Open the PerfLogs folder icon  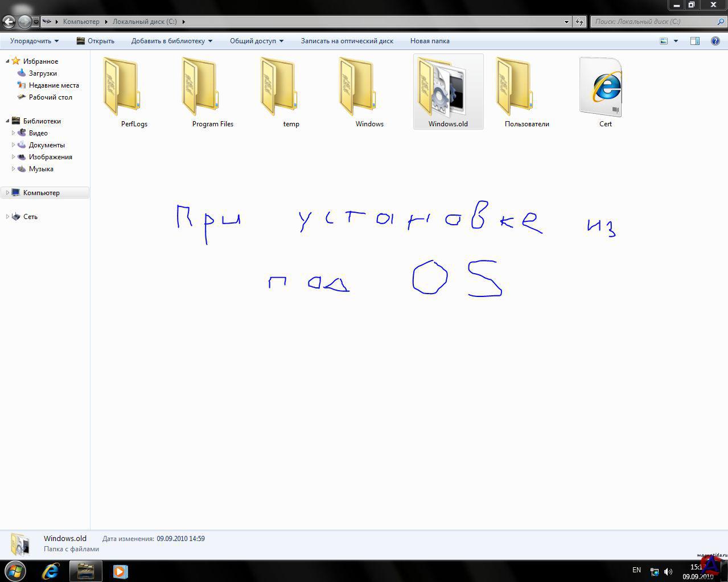[x=122, y=87]
